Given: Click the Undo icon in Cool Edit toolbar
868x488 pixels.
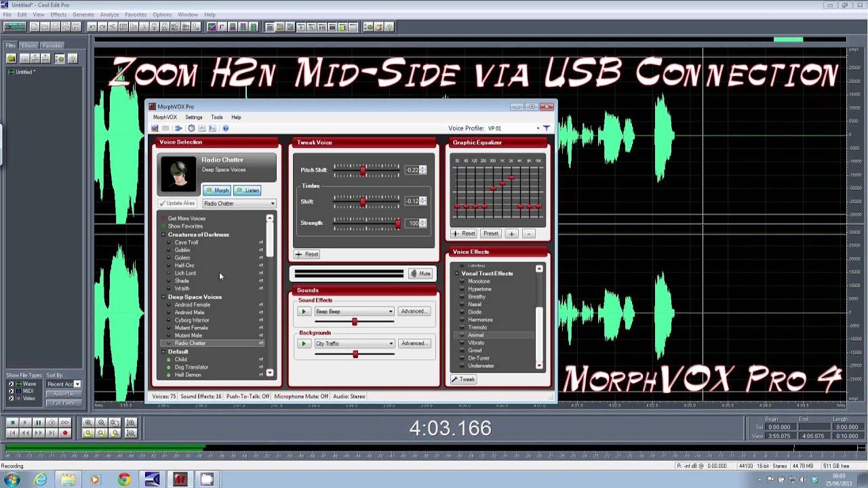Looking at the screenshot, I should coord(92,27).
